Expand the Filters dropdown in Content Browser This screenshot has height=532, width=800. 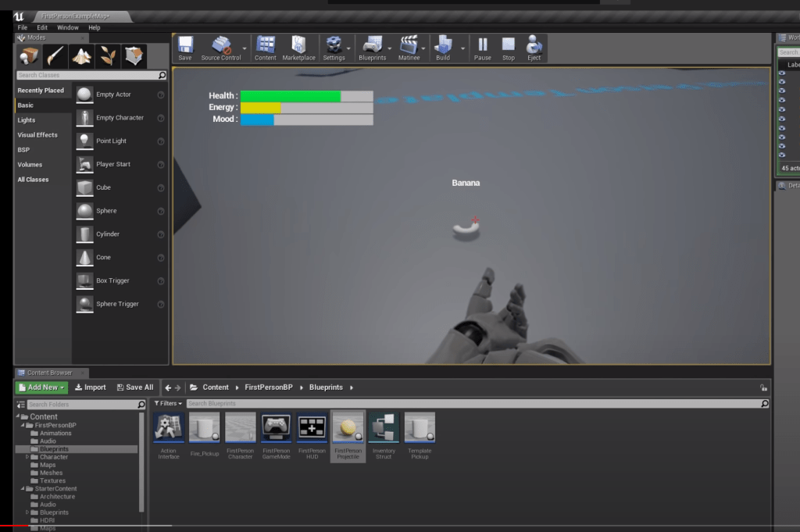point(169,404)
